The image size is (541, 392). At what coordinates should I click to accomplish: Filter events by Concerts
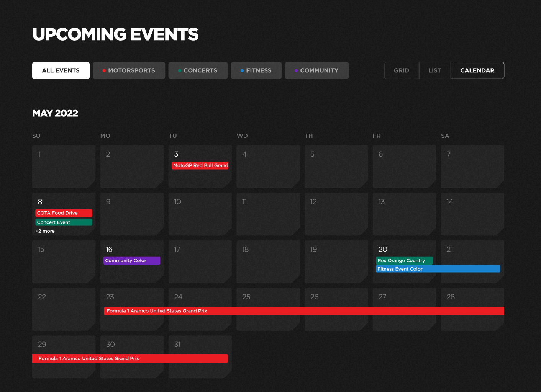(198, 70)
